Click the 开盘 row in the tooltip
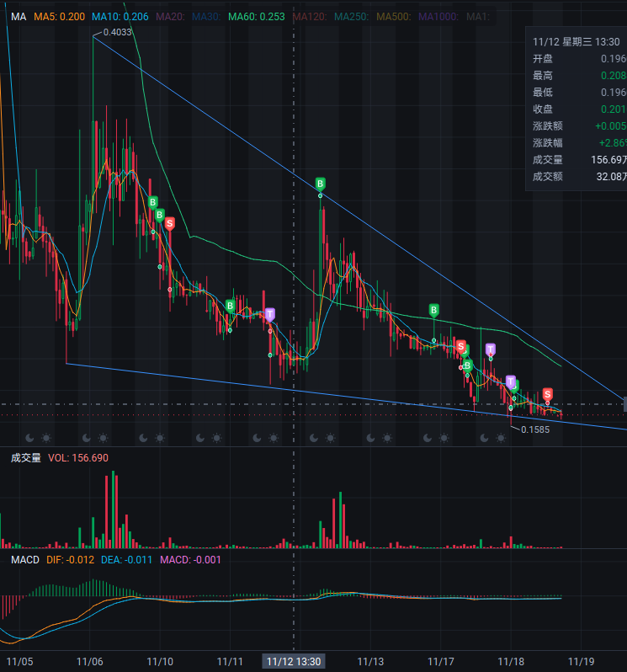 580,59
